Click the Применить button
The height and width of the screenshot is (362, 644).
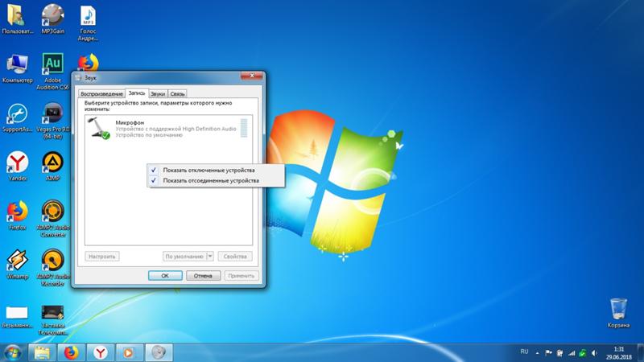click(242, 276)
